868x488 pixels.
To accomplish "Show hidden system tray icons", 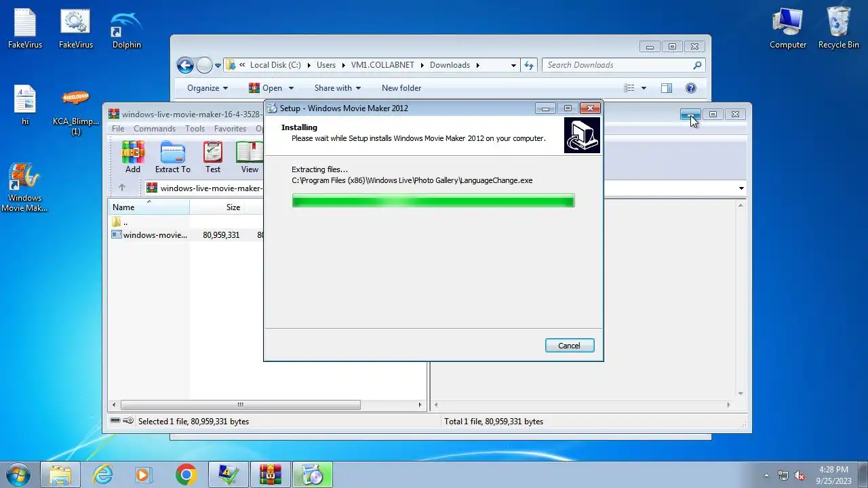I will (x=767, y=475).
